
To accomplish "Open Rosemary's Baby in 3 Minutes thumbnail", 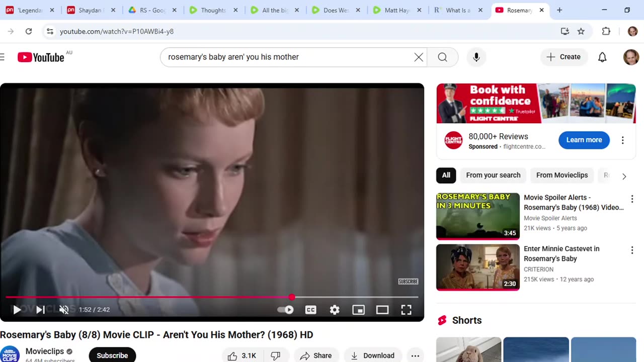I will point(478,216).
